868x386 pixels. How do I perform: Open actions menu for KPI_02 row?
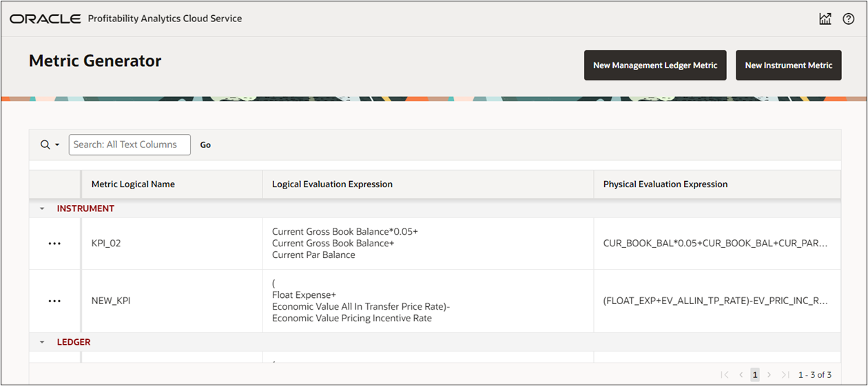click(54, 244)
